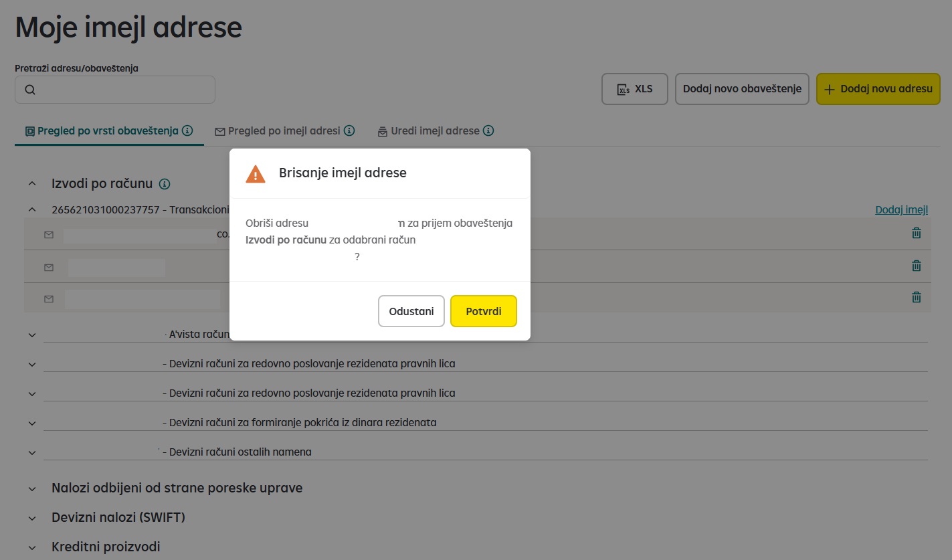This screenshot has width=952, height=560.
Task: Click the Dodaj imejl link
Action: pos(901,209)
